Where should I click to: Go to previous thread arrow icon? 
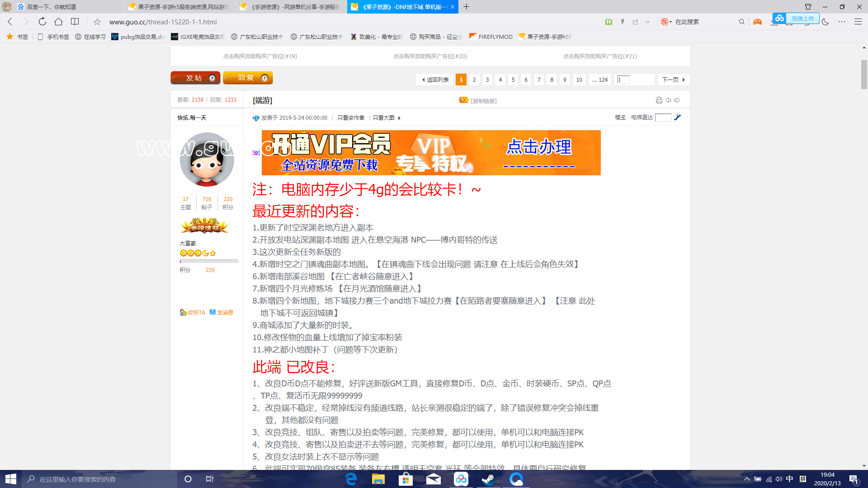[x=668, y=100]
